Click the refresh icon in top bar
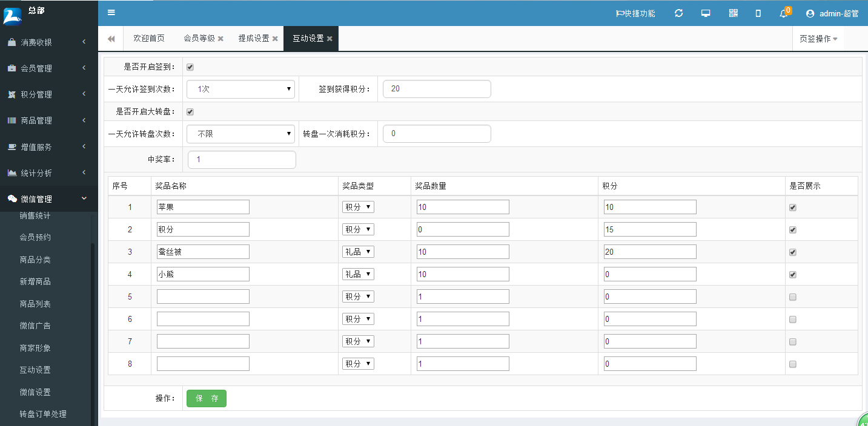Screen dimensions: 868x426 [678, 13]
